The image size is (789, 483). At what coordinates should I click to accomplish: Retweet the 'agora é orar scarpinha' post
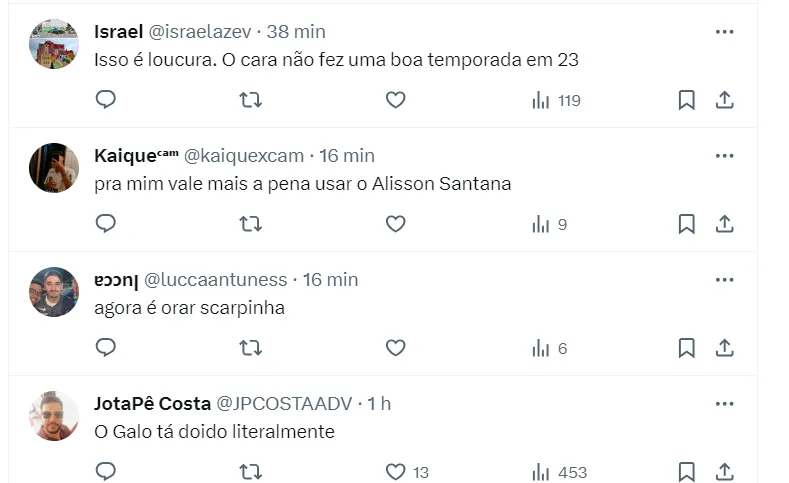pos(250,348)
